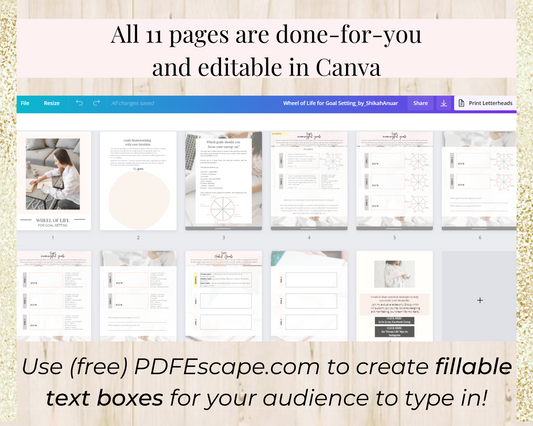The width and height of the screenshot is (533, 426).
Task: Click the redo arrow icon
Action: [x=97, y=103]
